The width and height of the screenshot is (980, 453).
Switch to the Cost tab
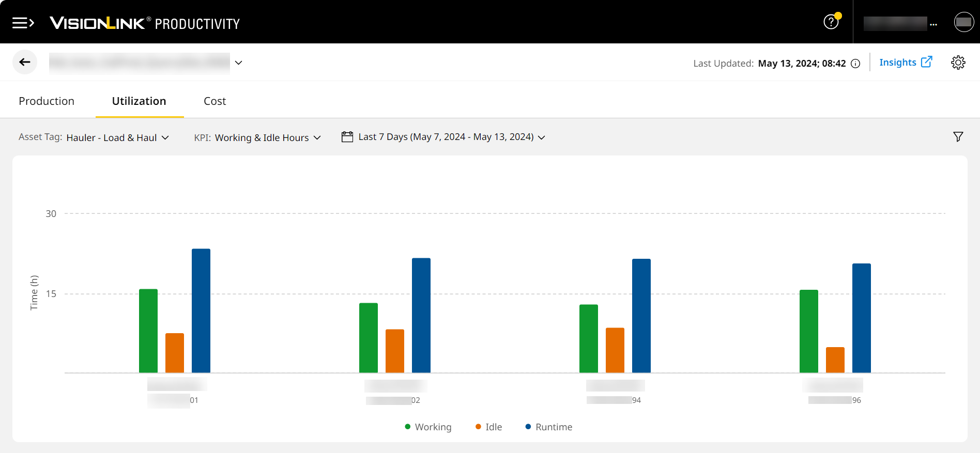click(215, 101)
